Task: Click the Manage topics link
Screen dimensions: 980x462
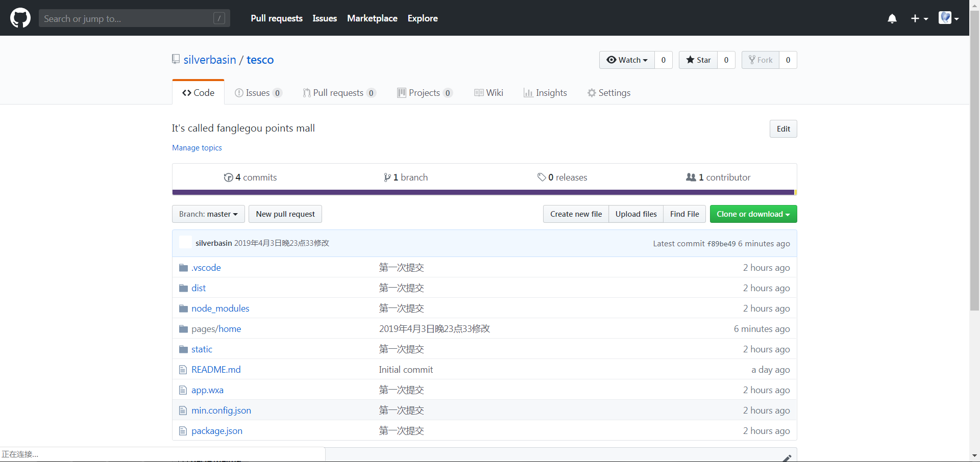Action: tap(197, 148)
